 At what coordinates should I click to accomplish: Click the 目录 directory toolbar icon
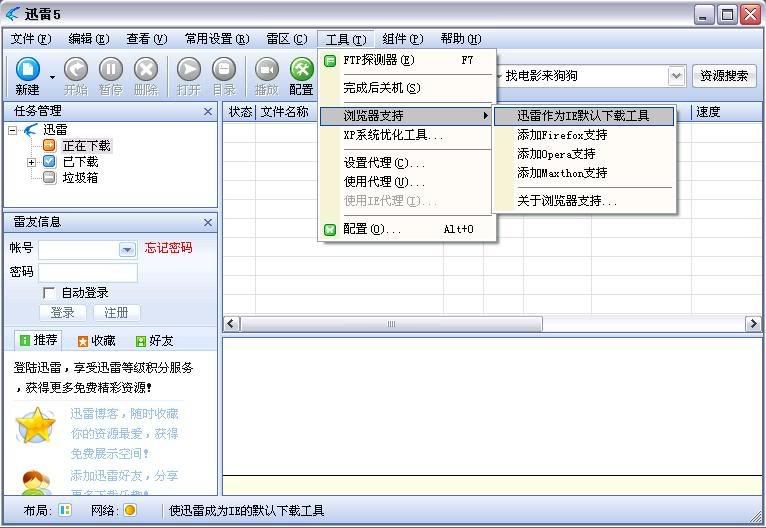point(224,69)
